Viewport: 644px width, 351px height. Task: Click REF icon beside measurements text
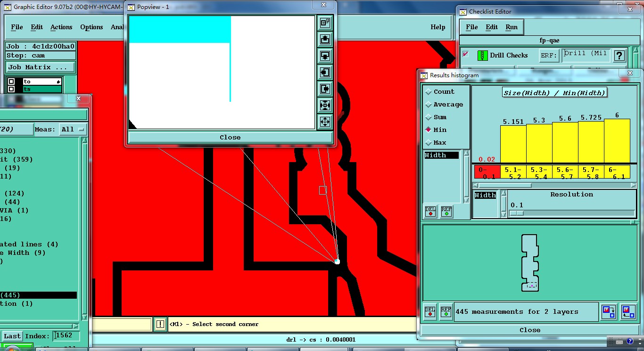446,312
